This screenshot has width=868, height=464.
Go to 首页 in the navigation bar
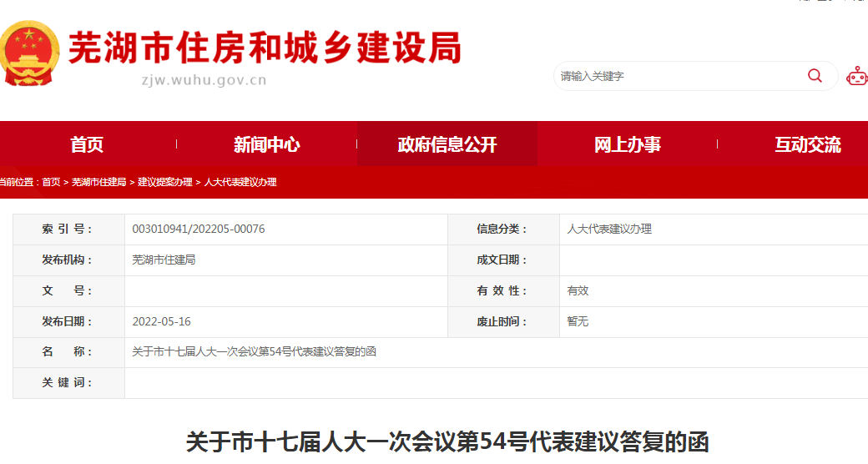click(x=87, y=144)
